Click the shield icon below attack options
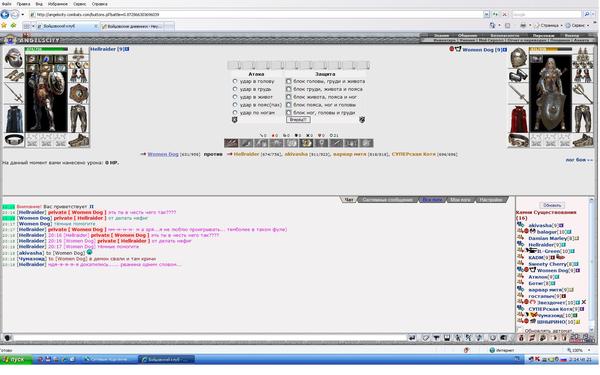 (235, 120)
